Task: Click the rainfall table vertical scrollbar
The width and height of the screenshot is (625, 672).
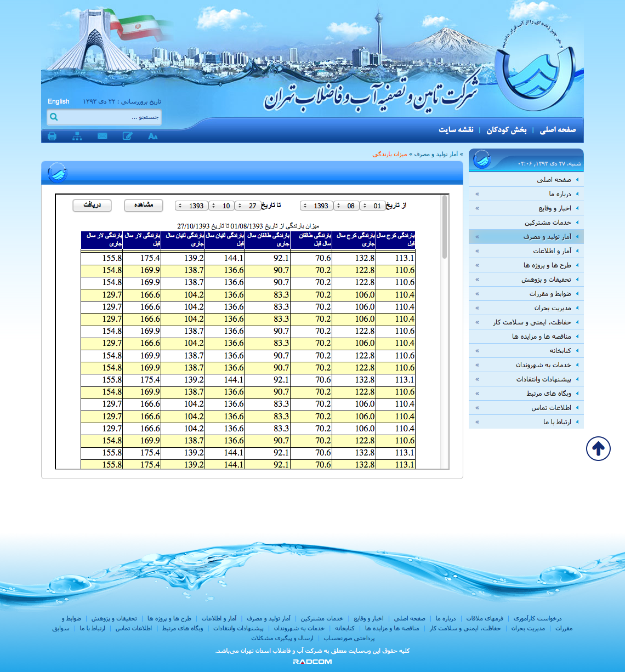Action: 445,227
